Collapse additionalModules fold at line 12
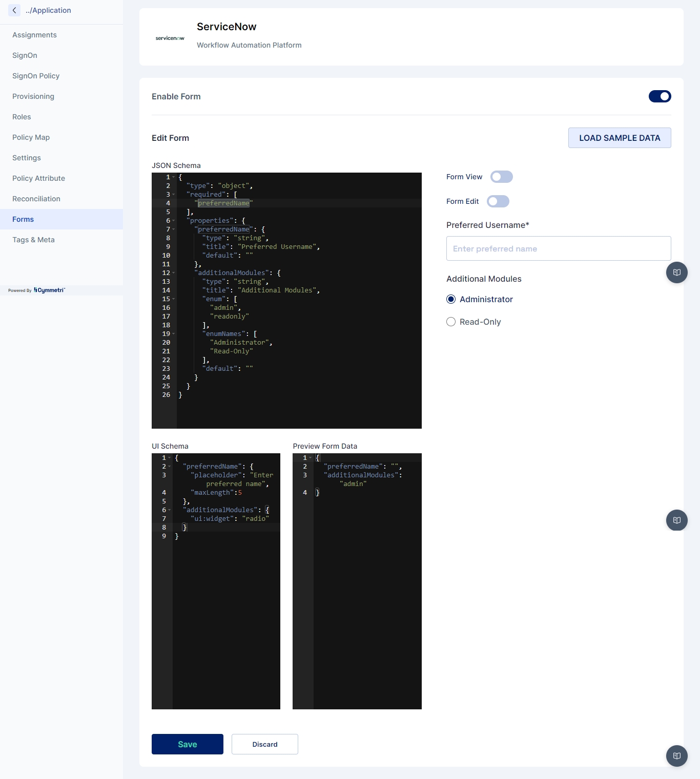The width and height of the screenshot is (700, 779). pos(174,273)
